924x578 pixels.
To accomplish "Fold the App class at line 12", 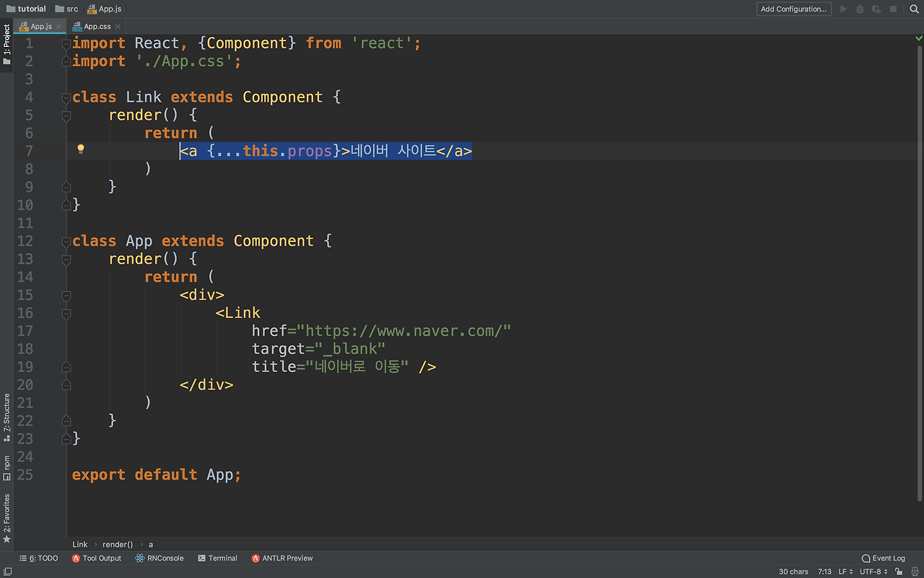I will pos(66,241).
